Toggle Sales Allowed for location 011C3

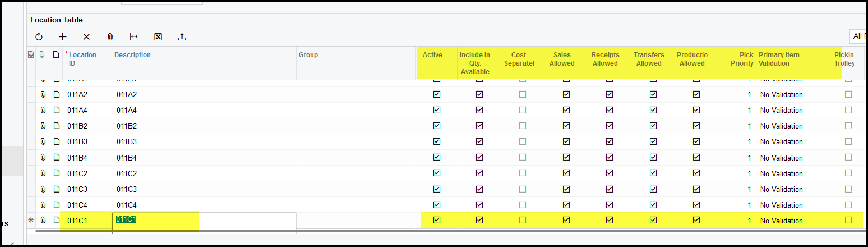pos(566,189)
